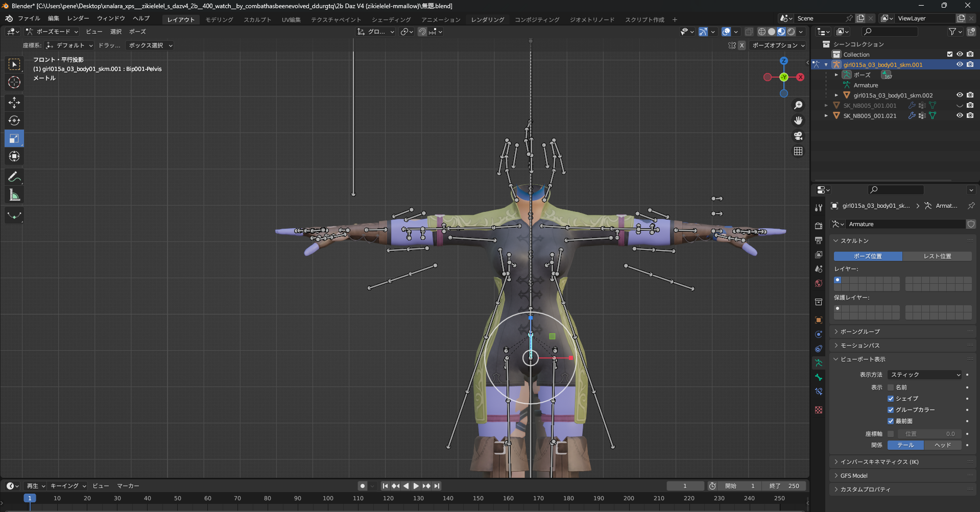Select the Rotate tool
This screenshot has height=512, width=980.
(14, 120)
